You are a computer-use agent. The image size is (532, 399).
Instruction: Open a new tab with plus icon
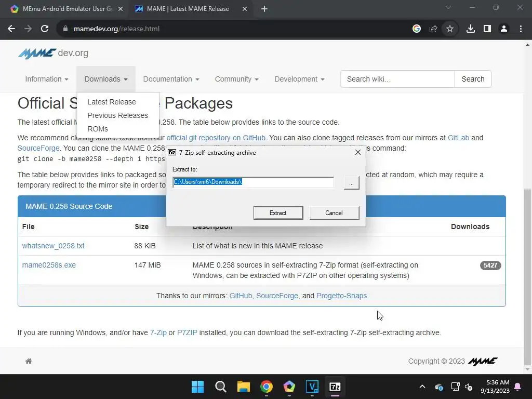click(264, 9)
